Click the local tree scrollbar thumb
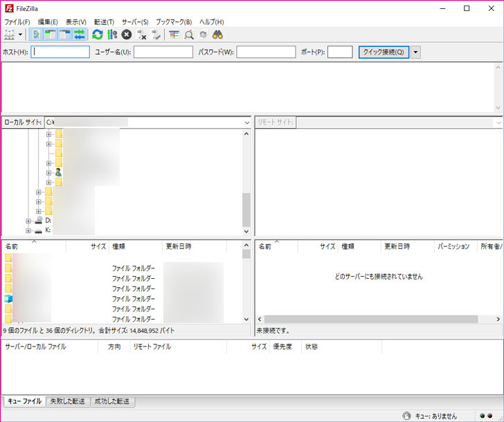504x422 pixels. point(246,210)
